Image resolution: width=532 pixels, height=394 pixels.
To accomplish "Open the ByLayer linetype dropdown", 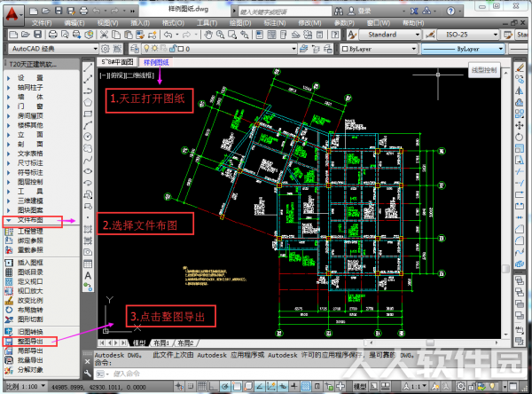I will point(463,49).
